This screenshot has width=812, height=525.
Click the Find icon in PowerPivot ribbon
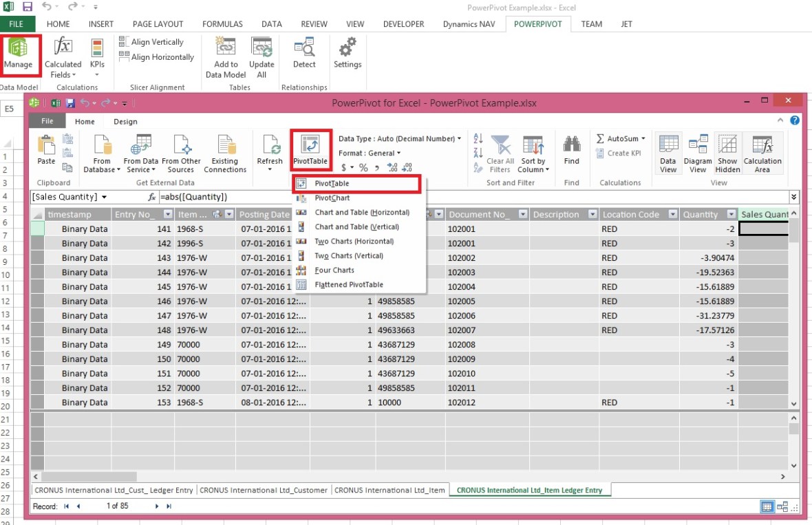(571, 153)
